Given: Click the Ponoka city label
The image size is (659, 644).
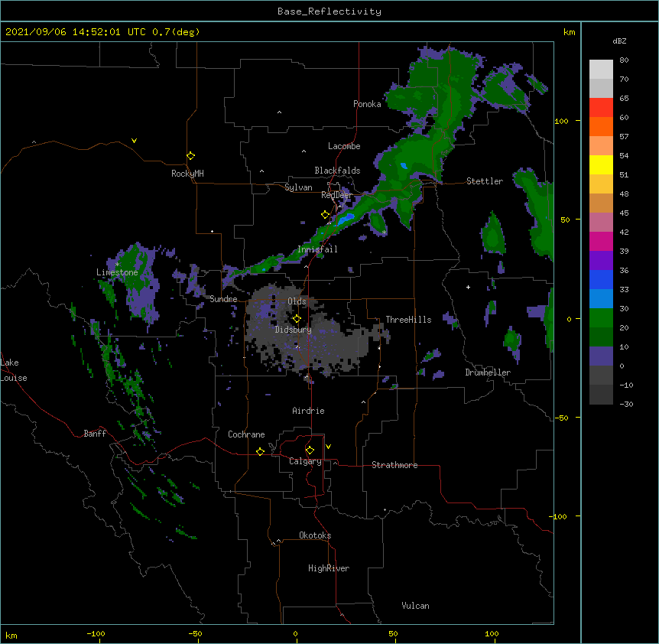Looking at the screenshot, I should point(367,104).
